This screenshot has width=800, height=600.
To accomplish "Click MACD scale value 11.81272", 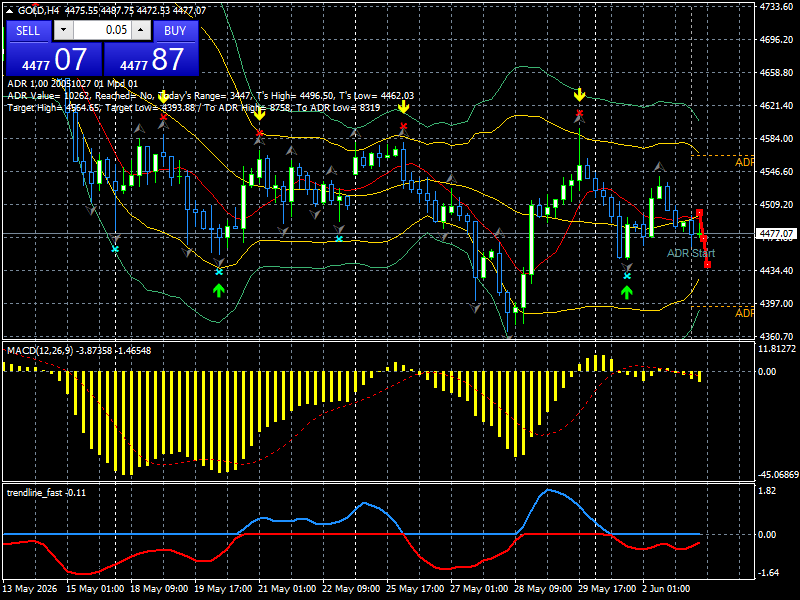I will coord(777,349).
